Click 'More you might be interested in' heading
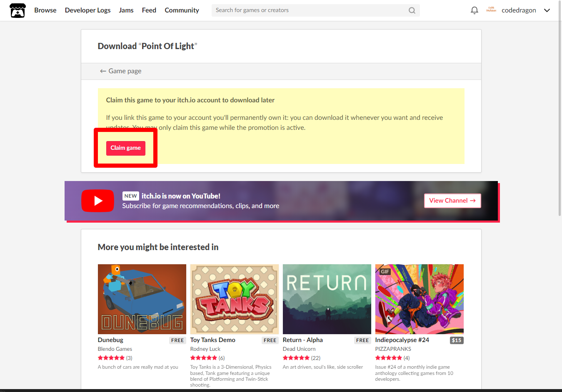This screenshot has width=562, height=392. point(158,247)
